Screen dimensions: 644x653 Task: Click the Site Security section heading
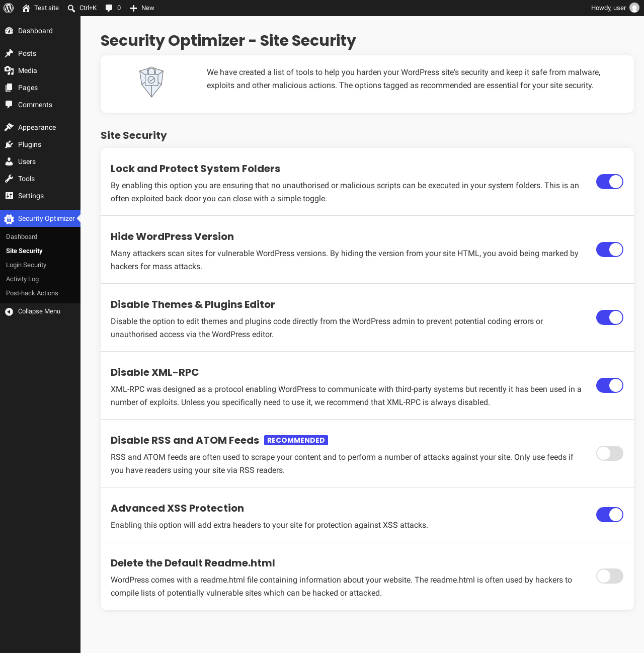tap(133, 135)
